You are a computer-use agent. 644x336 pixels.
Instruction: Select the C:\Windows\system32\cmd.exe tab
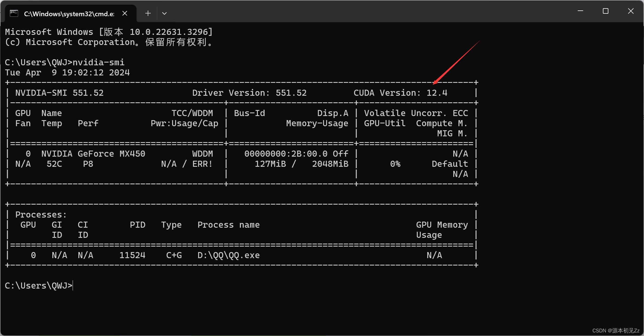[x=69, y=14]
